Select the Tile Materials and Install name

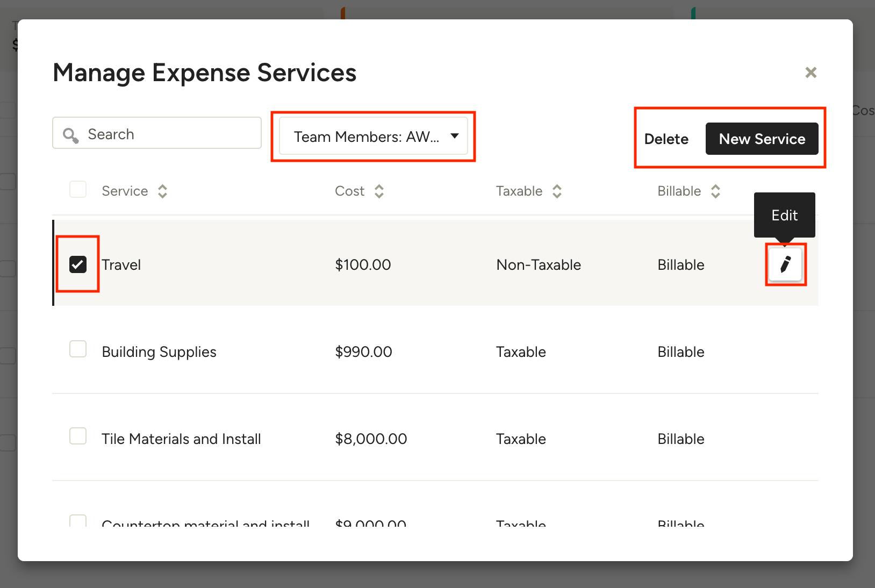click(181, 439)
